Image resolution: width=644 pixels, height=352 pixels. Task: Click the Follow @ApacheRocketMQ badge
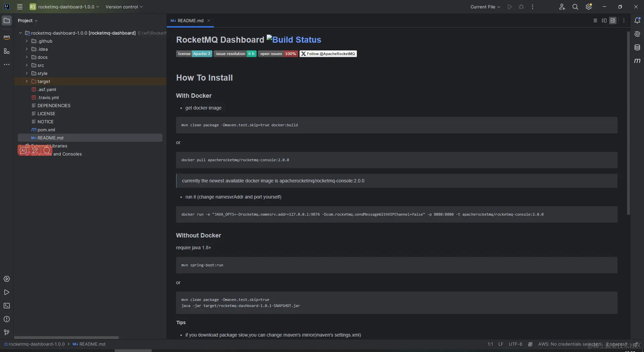point(328,54)
